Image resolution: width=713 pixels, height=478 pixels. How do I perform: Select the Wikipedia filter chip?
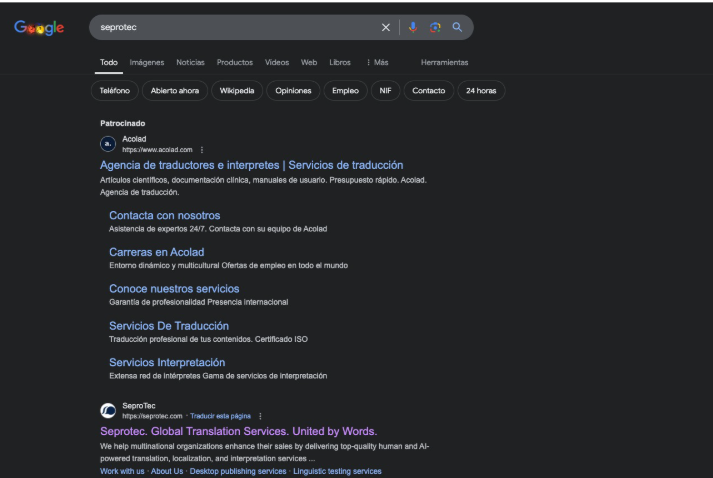click(x=237, y=91)
